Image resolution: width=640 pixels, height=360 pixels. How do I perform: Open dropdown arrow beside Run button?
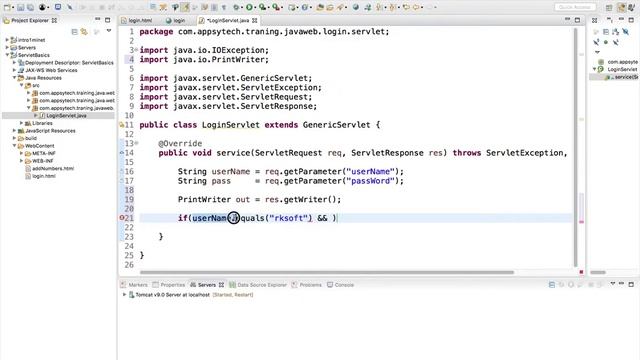pos(255,7)
